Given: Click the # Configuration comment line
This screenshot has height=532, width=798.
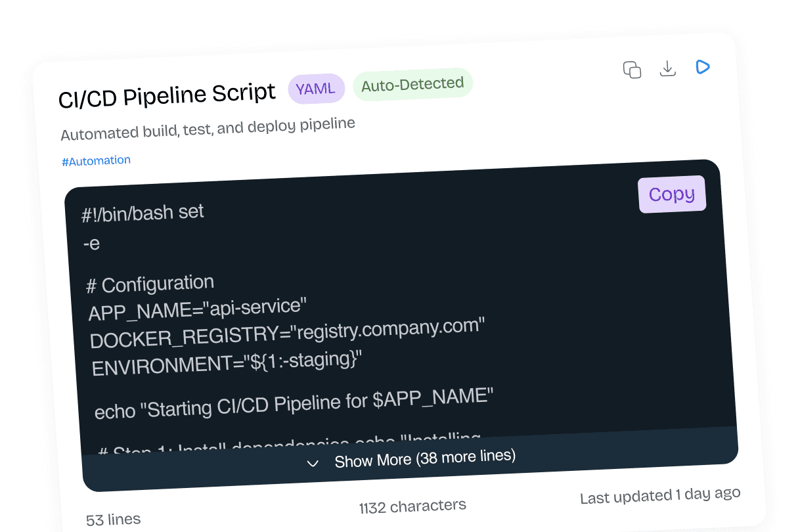Looking at the screenshot, I should pos(150,284).
